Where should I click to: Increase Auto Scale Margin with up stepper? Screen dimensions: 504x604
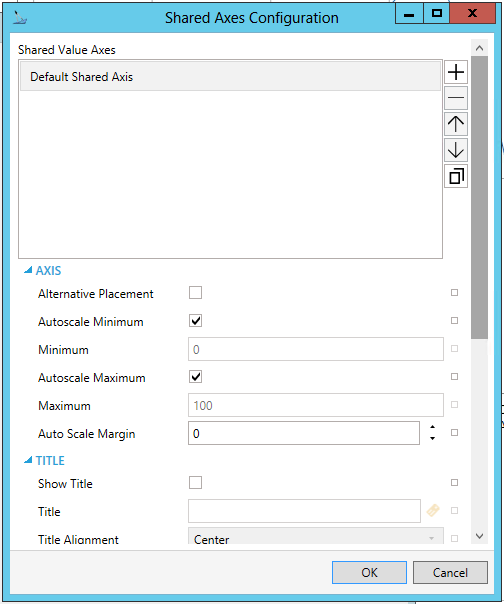tap(432, 427)
